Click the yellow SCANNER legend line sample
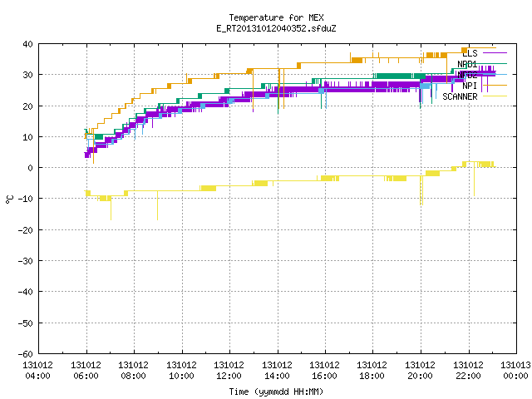Image resolution: width=532 pixels, height=399 pixels. click(495, 96)
